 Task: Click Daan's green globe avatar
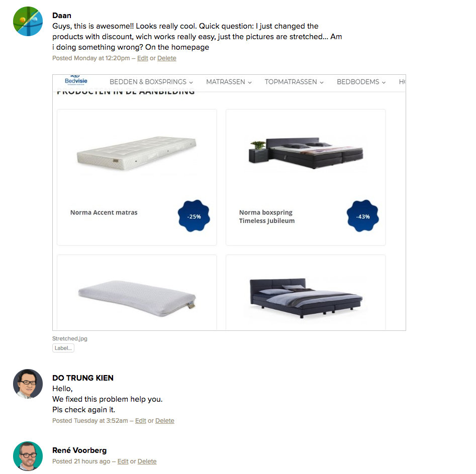click(x=28, y=21)
